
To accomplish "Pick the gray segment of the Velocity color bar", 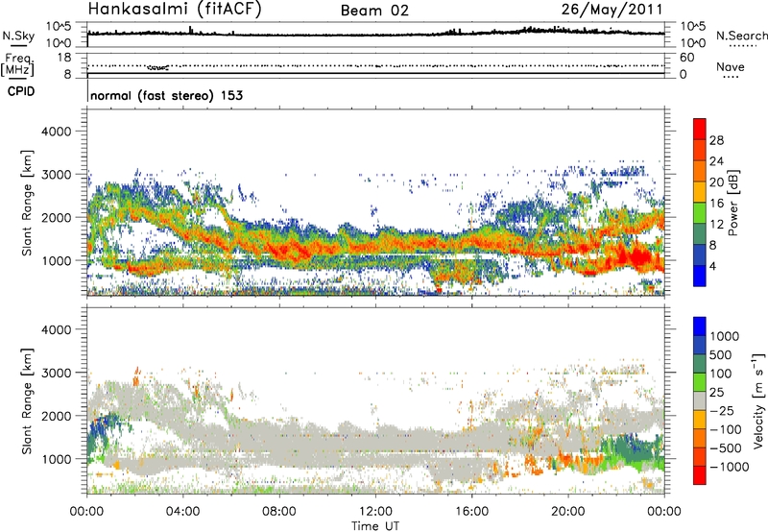I will click(700, 400).
